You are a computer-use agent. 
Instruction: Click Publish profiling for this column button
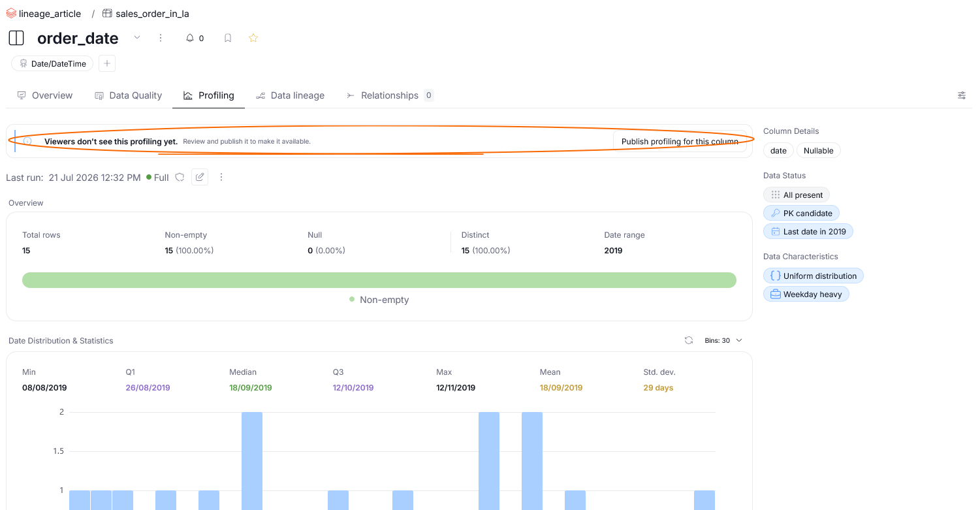680,141
